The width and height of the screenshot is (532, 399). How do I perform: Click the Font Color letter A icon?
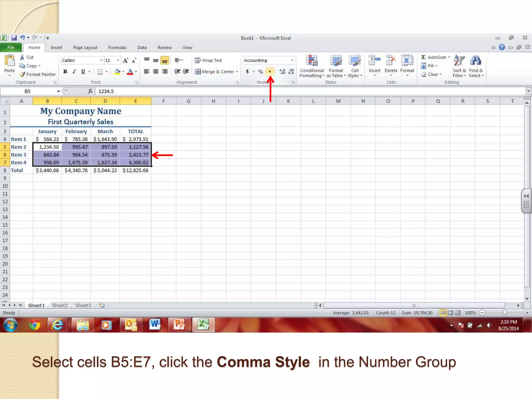[x=130, y=72]
